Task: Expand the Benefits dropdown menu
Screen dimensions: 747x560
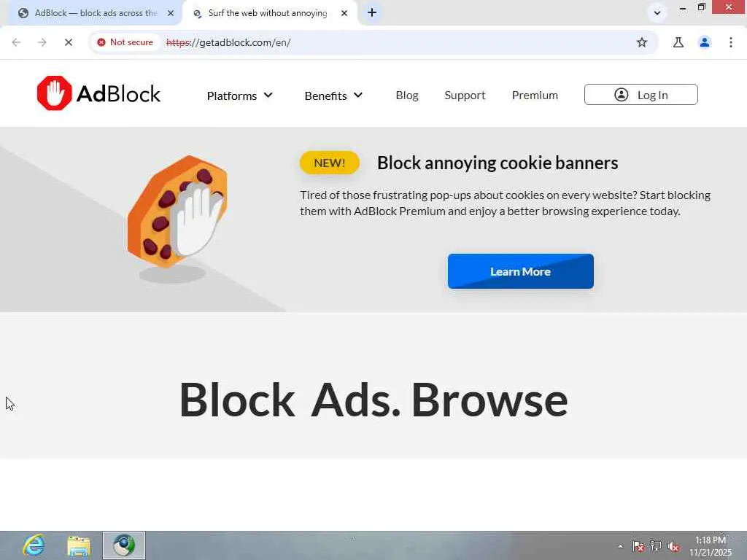Action: point(333,96)
